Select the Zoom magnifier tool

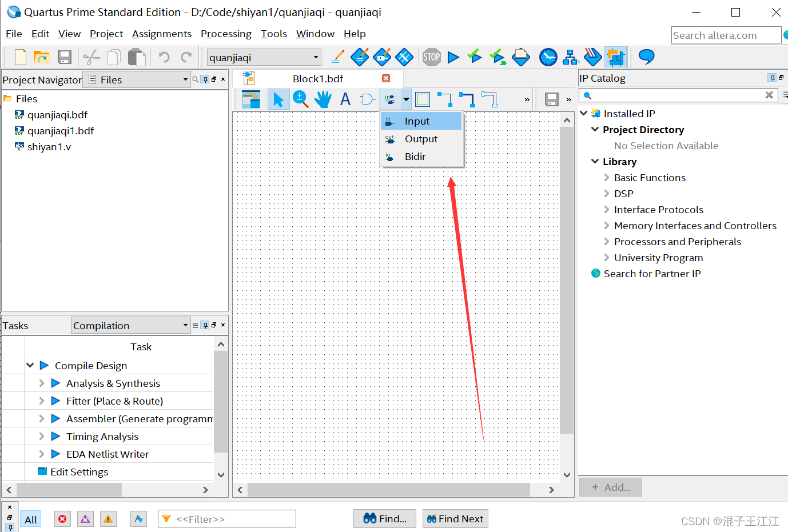click(x=300, y=99)
